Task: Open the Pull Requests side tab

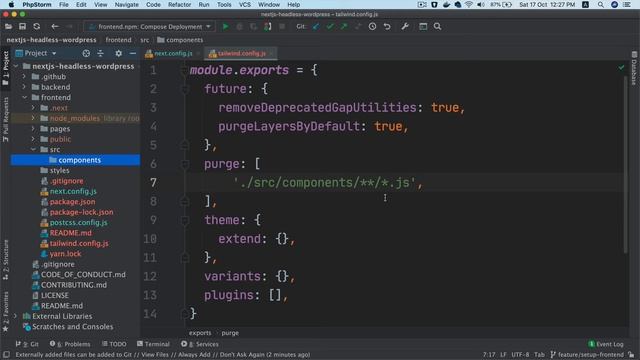Action: (5, 119)
